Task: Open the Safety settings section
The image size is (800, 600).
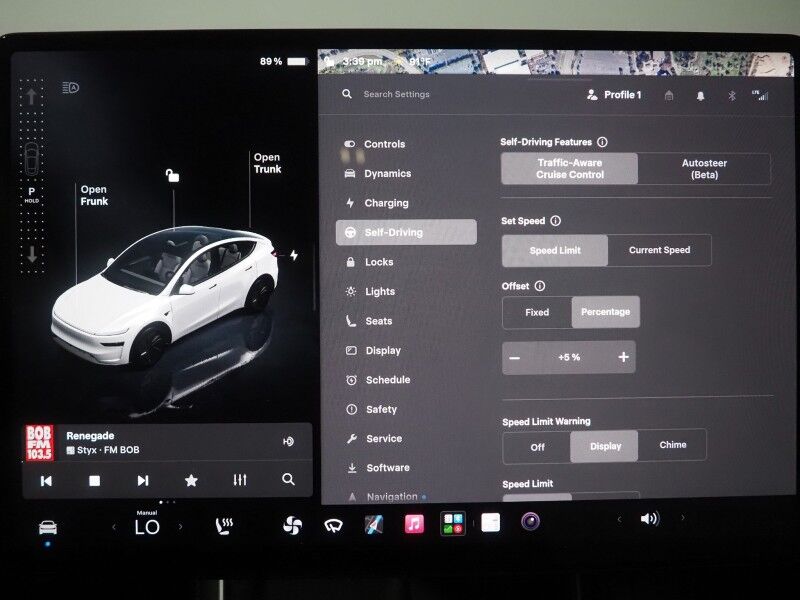Action: 371,409
